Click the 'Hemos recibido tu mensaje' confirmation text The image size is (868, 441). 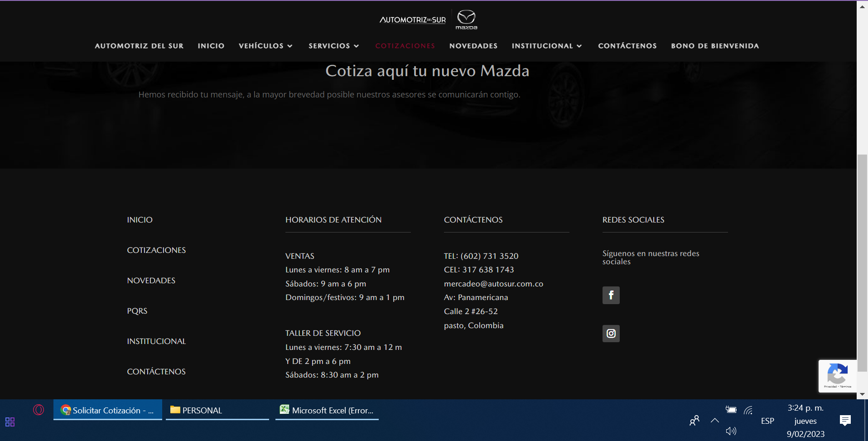pyautogui.click(x=329, y=94)
